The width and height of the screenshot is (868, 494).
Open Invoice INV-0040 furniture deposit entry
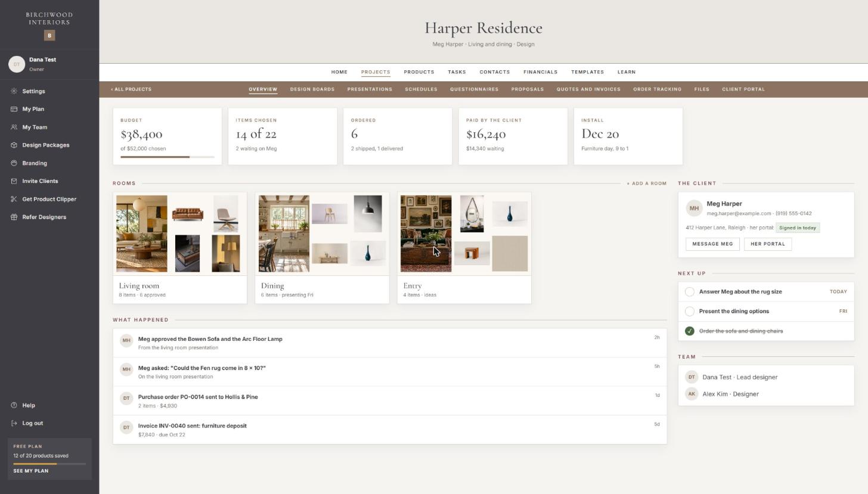(390, 430)
